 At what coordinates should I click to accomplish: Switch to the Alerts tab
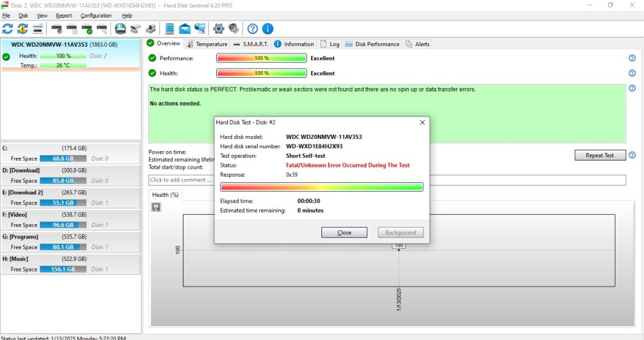418,44
